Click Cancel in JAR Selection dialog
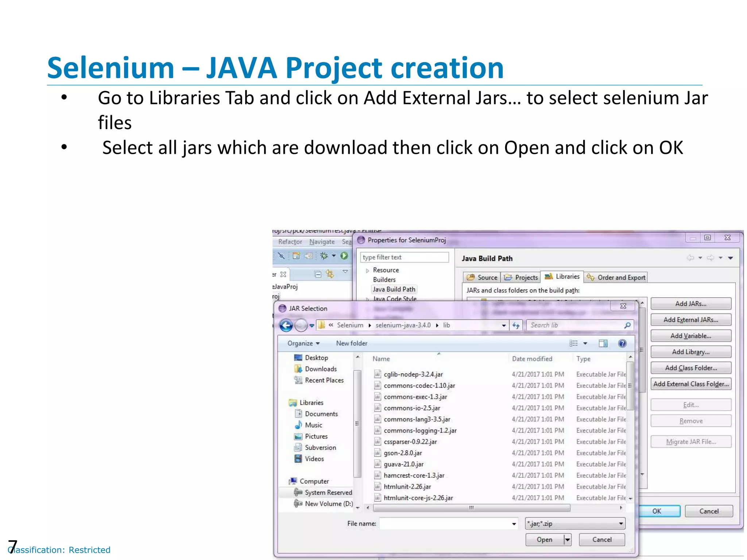 click(602, 540)
